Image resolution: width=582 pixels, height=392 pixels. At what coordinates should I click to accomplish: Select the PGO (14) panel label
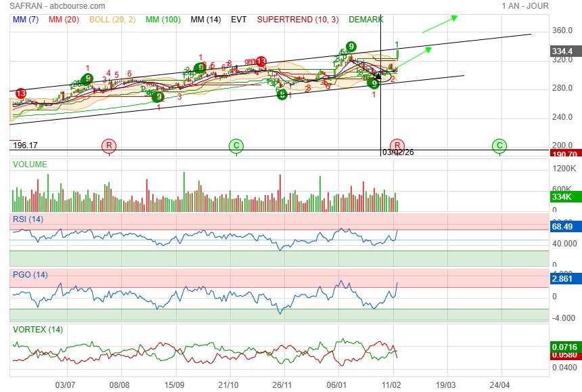pyautogui.click(x=30, y=274)
